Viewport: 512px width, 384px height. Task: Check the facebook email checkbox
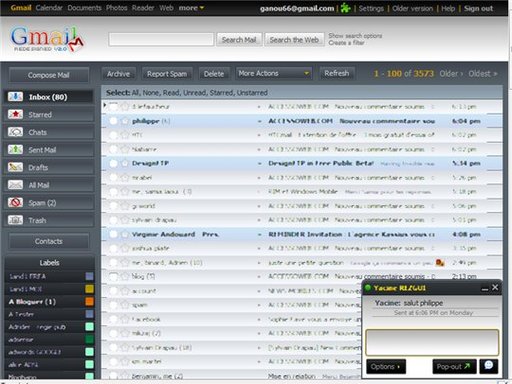click(113, 319)
